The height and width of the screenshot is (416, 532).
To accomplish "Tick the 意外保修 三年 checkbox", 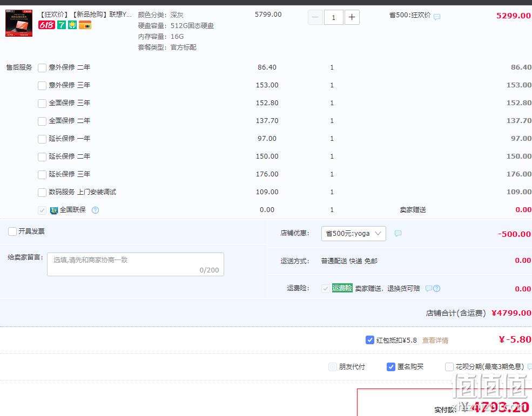I will 42,85.
